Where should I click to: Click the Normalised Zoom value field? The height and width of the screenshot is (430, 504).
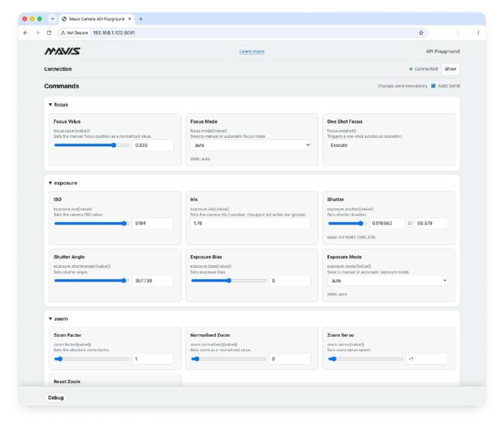[290, 358]
